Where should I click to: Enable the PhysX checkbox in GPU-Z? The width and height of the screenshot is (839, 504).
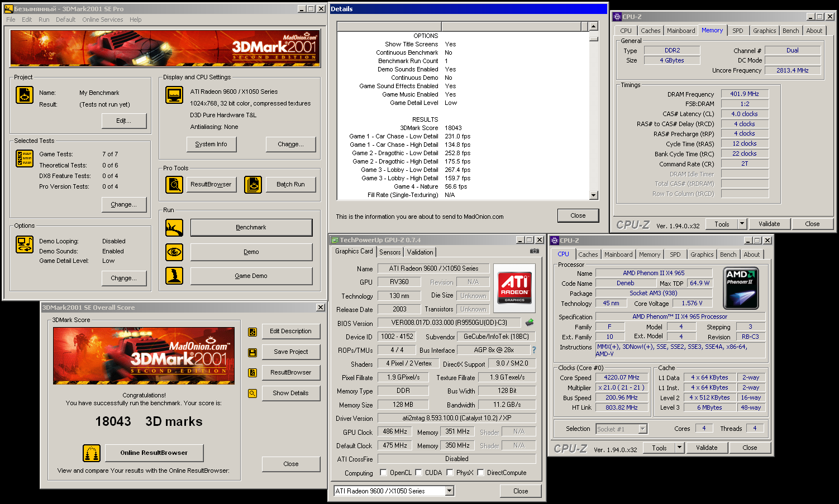450,473
